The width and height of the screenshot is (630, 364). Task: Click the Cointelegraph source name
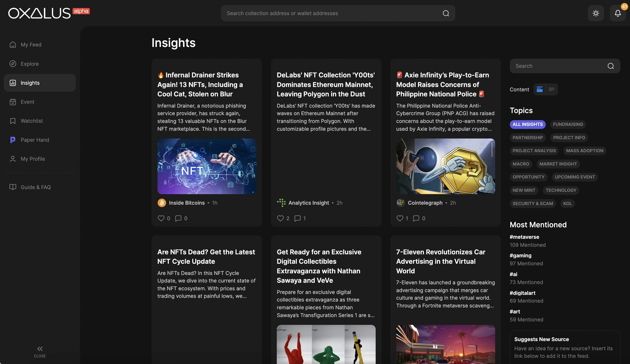point(425,203)
